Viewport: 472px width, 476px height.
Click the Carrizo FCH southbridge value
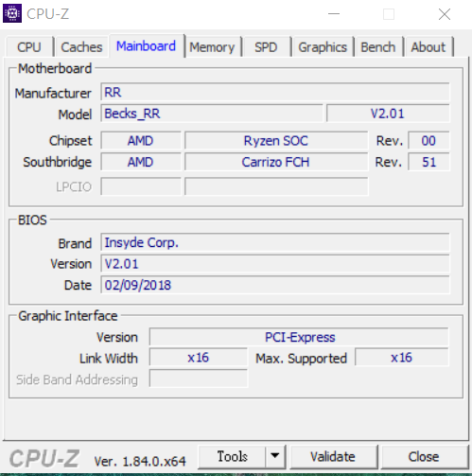(x=276, y=162)
